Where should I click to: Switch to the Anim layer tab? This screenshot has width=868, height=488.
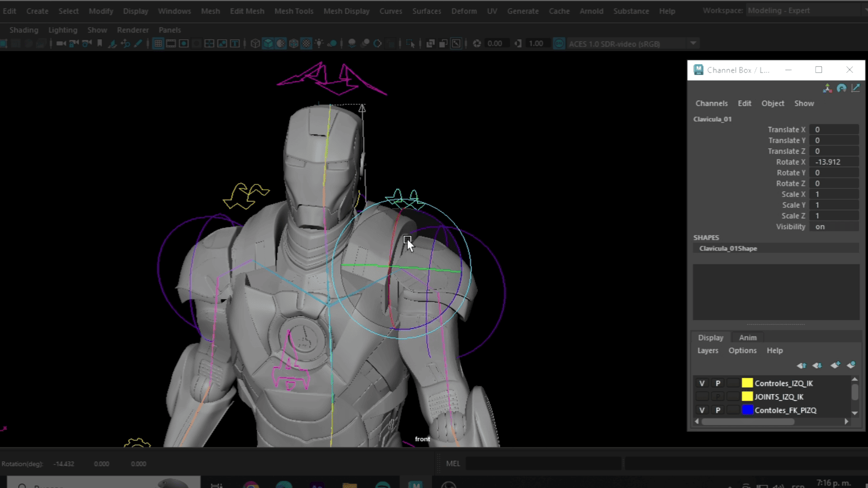[747, 338]
